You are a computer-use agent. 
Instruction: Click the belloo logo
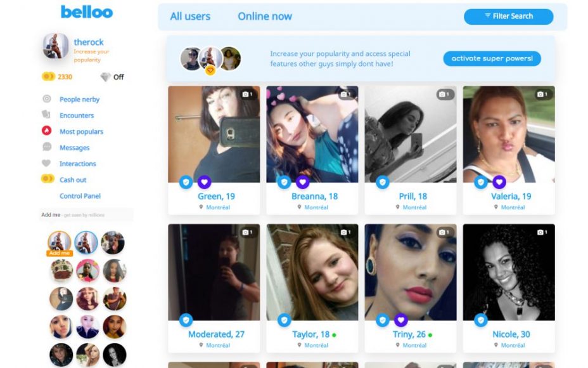(87, 12)
